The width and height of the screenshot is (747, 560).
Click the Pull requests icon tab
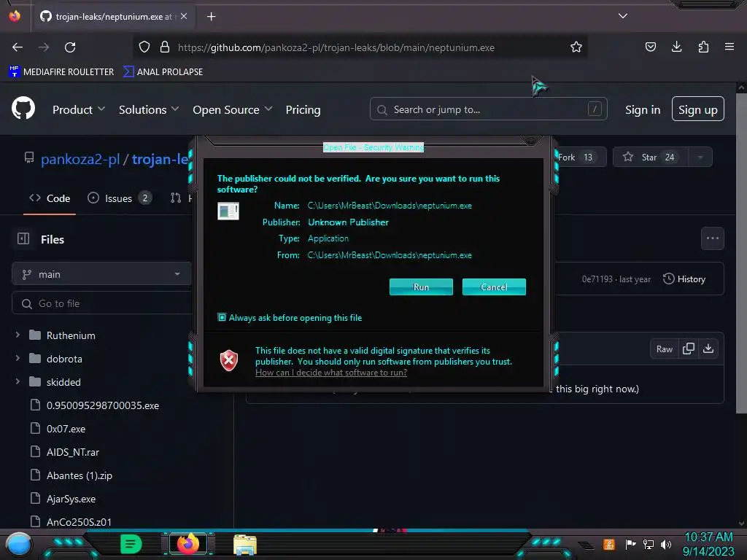point(176,198)
